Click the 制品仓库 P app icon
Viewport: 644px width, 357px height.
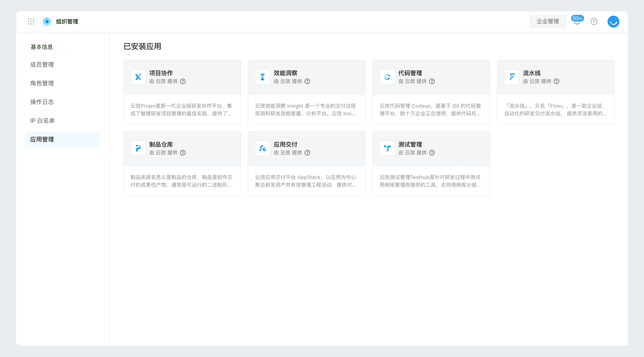138,148
